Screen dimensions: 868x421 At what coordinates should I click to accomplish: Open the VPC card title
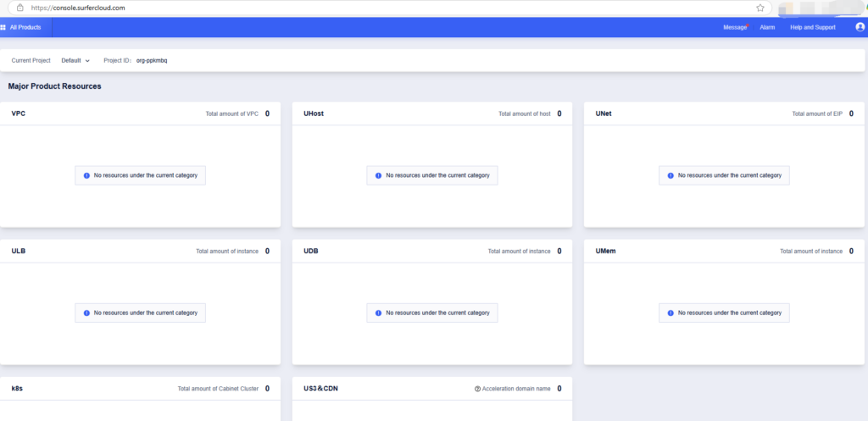19,114
